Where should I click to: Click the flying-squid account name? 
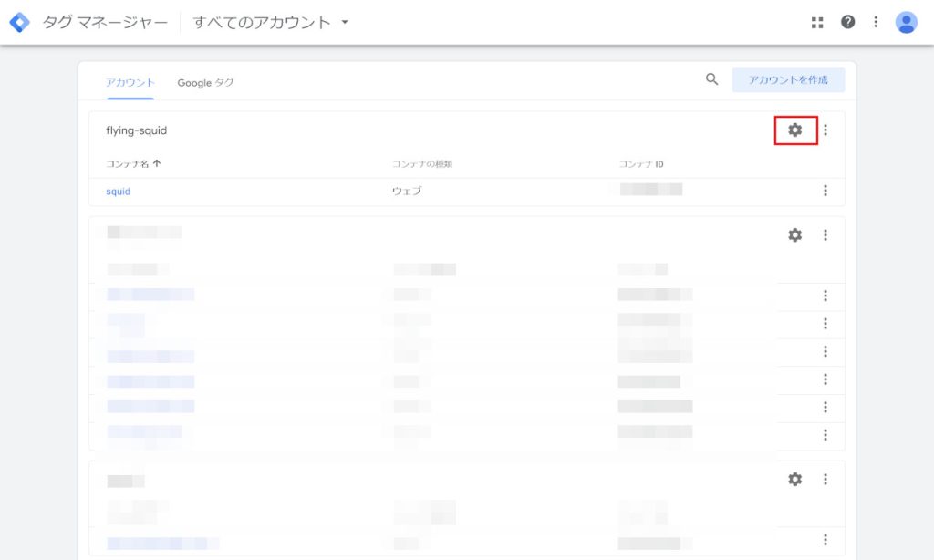(136, 130)
